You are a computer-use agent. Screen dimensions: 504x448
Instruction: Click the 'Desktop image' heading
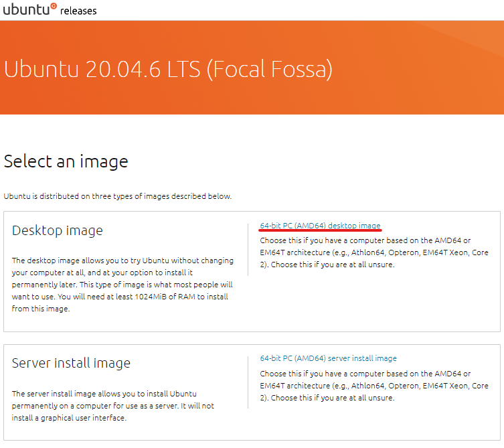(57, 230)
